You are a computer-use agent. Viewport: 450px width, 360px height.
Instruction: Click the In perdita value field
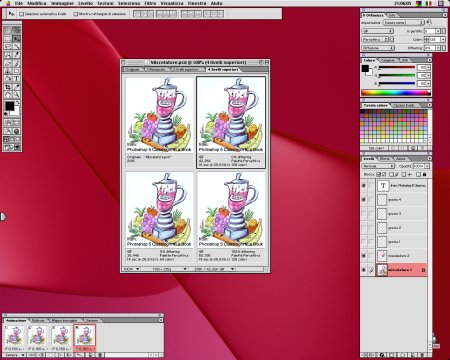pos(430,31)
